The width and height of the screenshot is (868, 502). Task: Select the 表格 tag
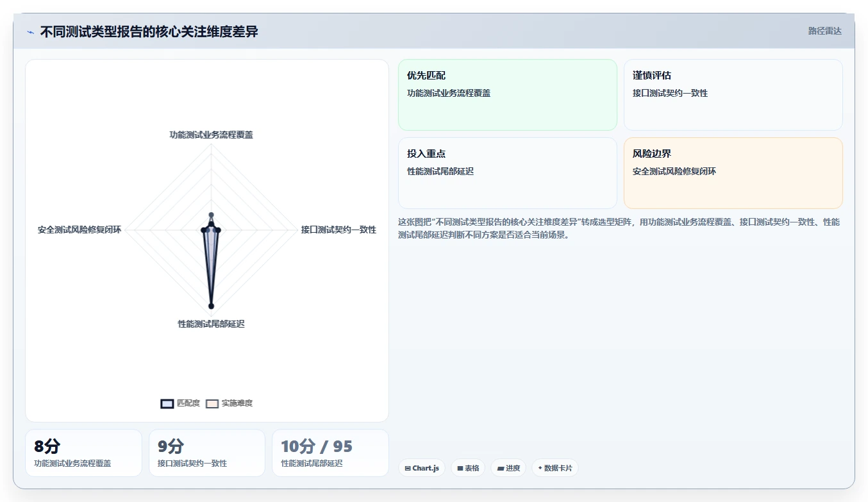pos(468,468)
